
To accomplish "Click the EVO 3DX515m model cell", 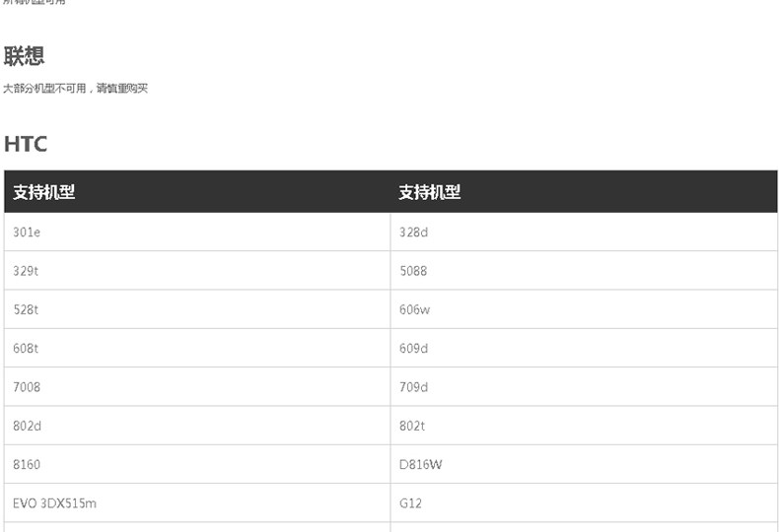I will tap(55, 503).
